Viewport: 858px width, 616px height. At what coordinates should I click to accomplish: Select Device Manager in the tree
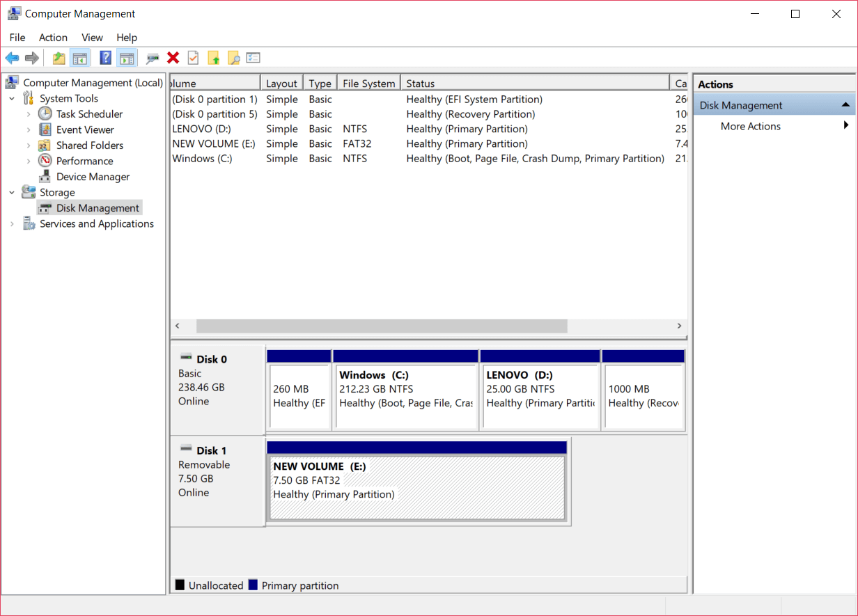click(93, 177)
